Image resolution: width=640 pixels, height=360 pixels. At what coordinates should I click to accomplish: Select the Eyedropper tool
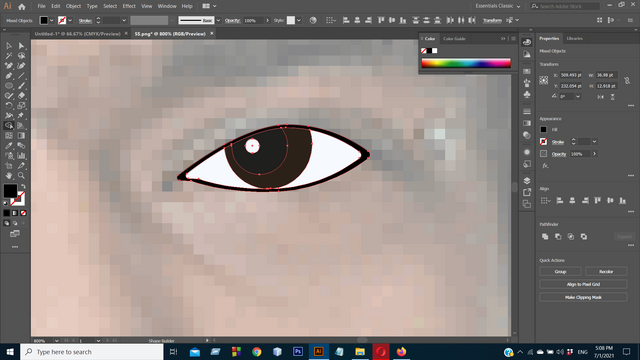(9, 145)
